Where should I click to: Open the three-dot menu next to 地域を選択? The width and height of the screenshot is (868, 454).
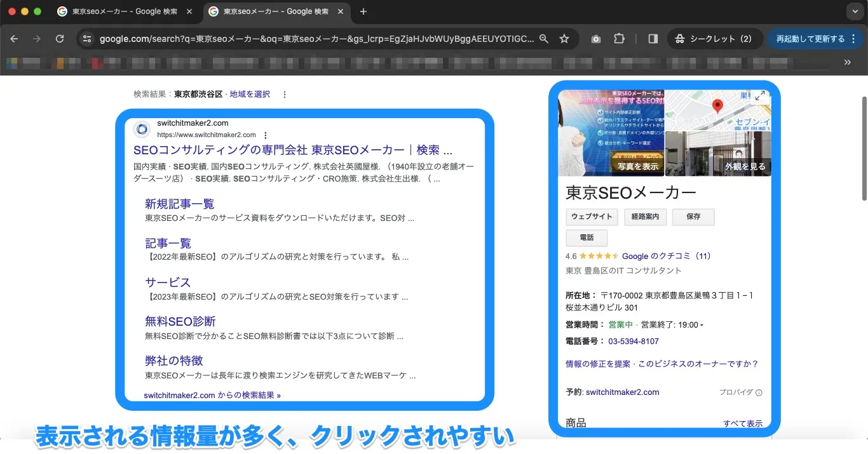(x=285, y=94)
